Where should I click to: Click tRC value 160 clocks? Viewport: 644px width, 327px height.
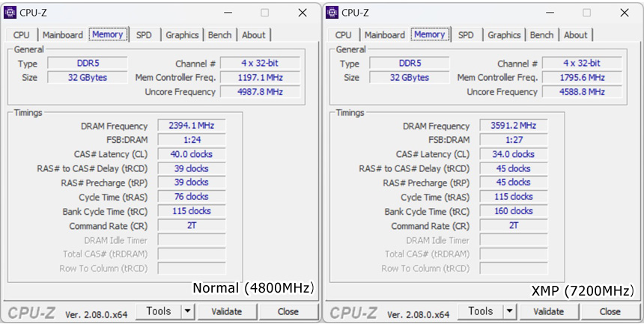tap(514, 211)
